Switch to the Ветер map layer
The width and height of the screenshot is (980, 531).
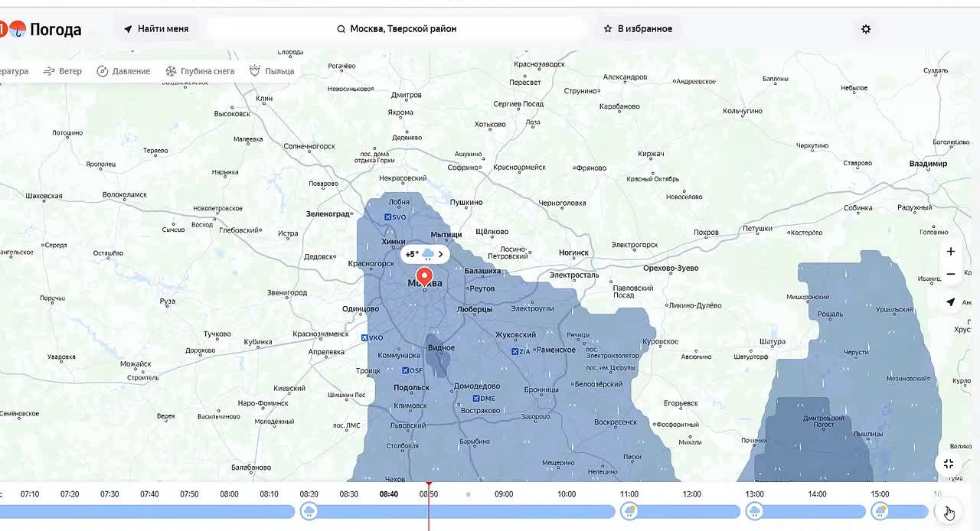pyautogui.click(x=62, y=71)
